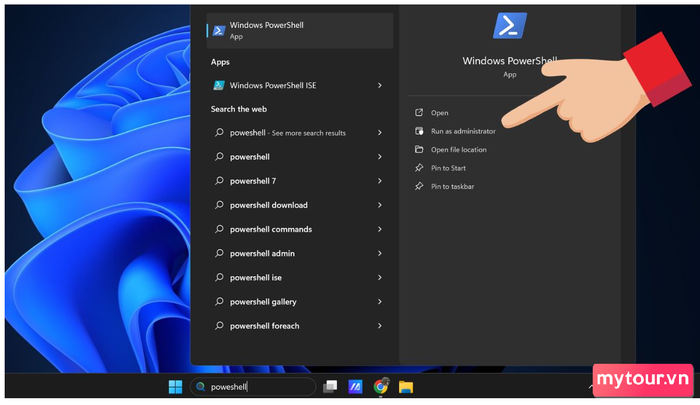Choose Open file location
Screen dimensions: 700x405
tap(458, 150)
